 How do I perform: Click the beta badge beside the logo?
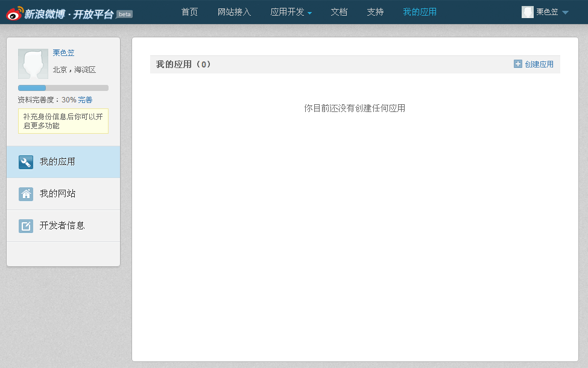tap(124, 14)
